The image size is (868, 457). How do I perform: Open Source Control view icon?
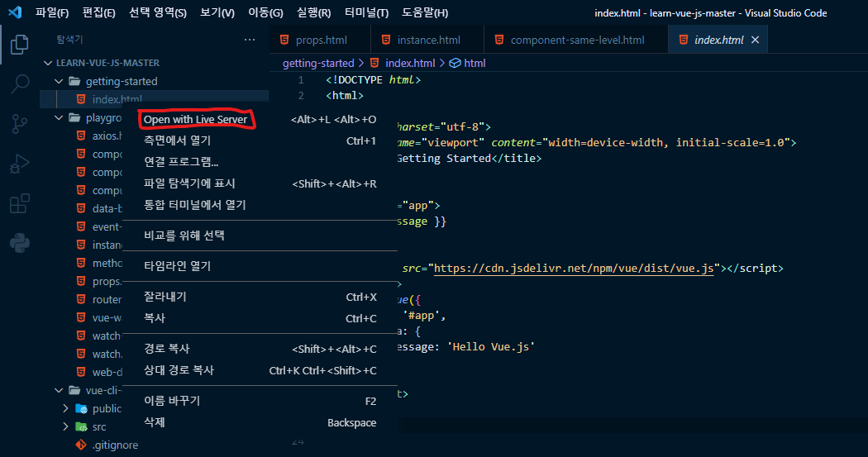[x=19, y=124]
